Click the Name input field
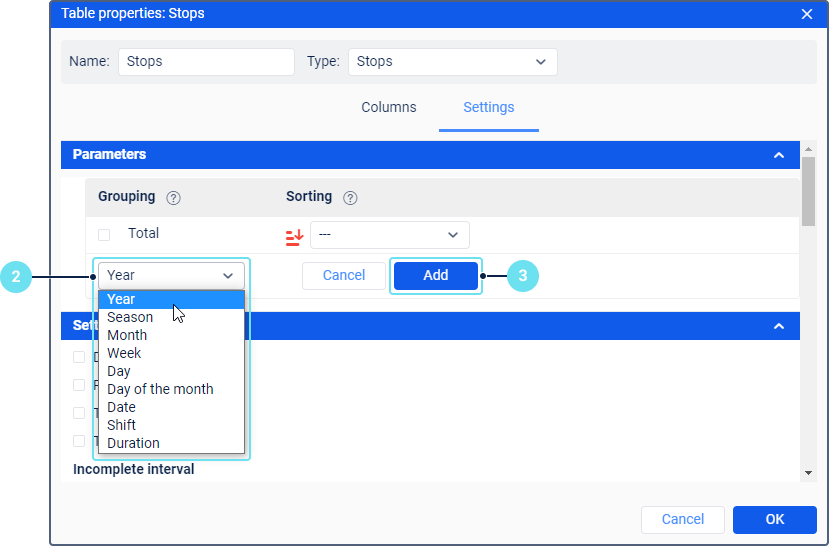 (x=206, y=62)
